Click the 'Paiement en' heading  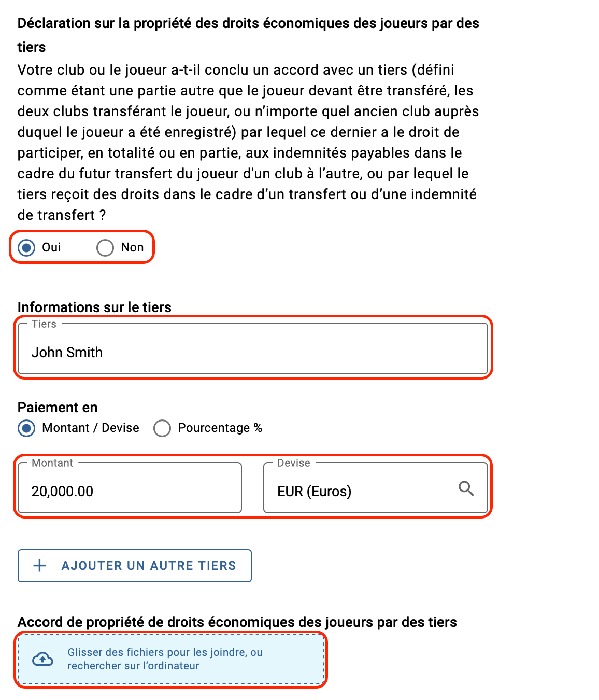click(x=58, y=408)
